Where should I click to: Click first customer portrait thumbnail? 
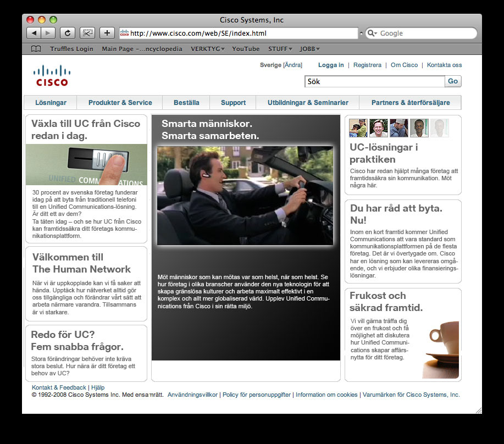[x=358, y=128]
